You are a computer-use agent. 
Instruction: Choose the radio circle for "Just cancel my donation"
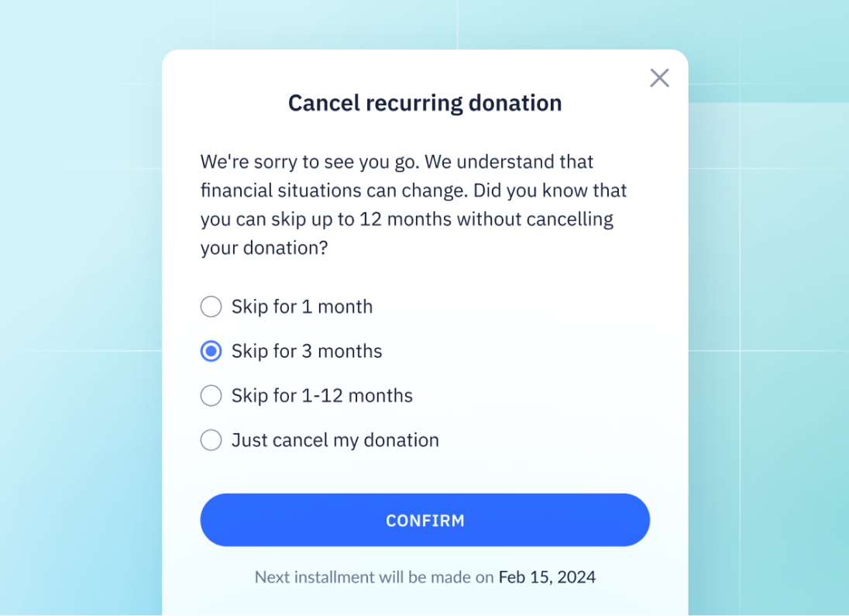click(211, 440)
